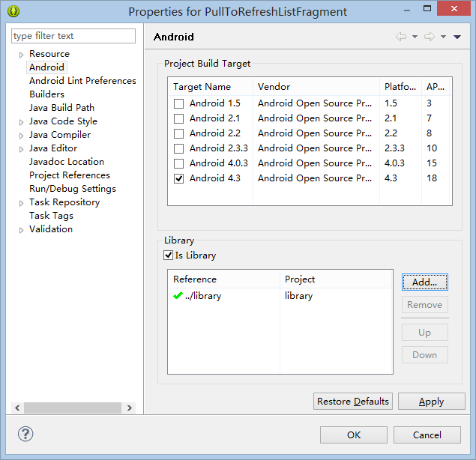
Task: Select the ../library reference row
Action: (280, 295)
